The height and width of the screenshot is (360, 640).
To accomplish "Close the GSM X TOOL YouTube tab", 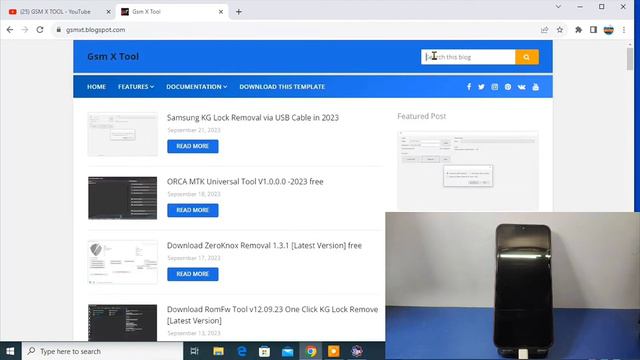I will coord(109,12).
